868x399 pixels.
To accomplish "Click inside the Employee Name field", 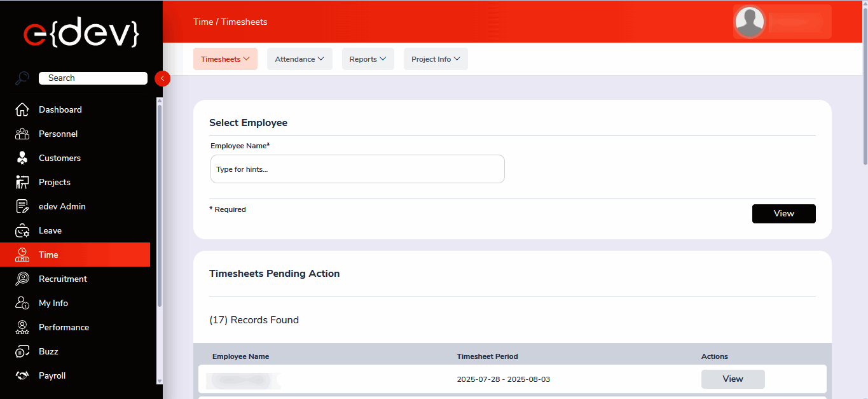I will [357, 169].
